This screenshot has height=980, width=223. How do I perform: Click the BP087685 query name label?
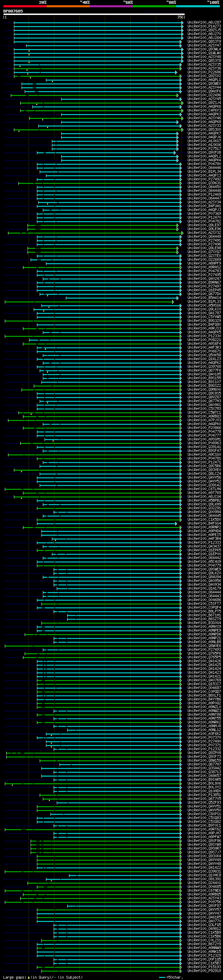click(x=13, y=11)
